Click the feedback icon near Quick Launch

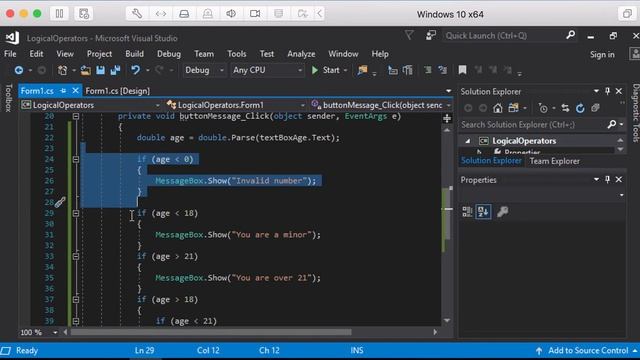point(431,36)
